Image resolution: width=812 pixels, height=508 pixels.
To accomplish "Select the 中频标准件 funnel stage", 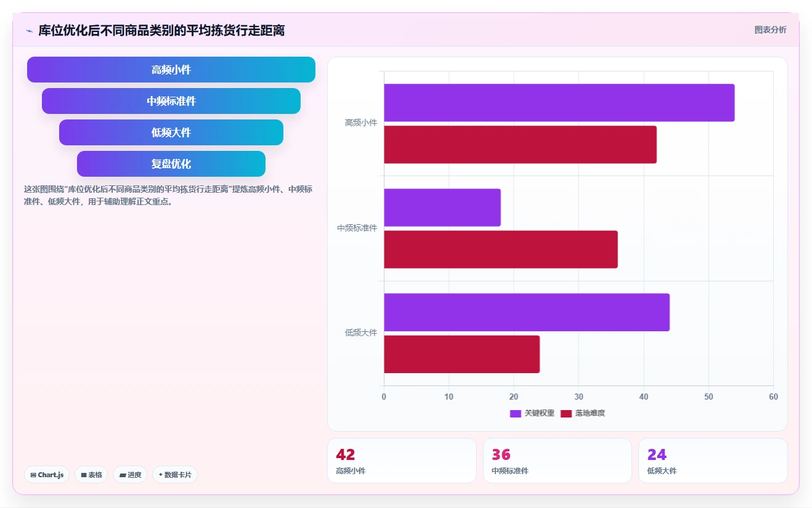I will pyautogui.click(x=171, y=101).
